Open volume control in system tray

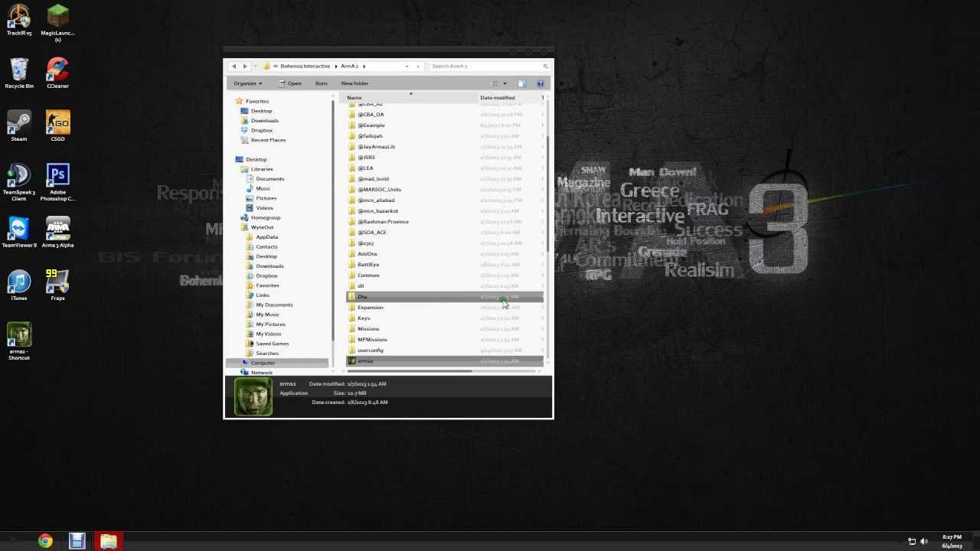tap(924, 542)
